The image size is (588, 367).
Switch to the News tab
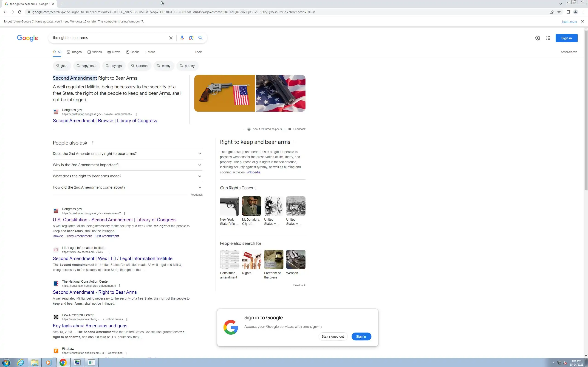[x=114, y=52]
